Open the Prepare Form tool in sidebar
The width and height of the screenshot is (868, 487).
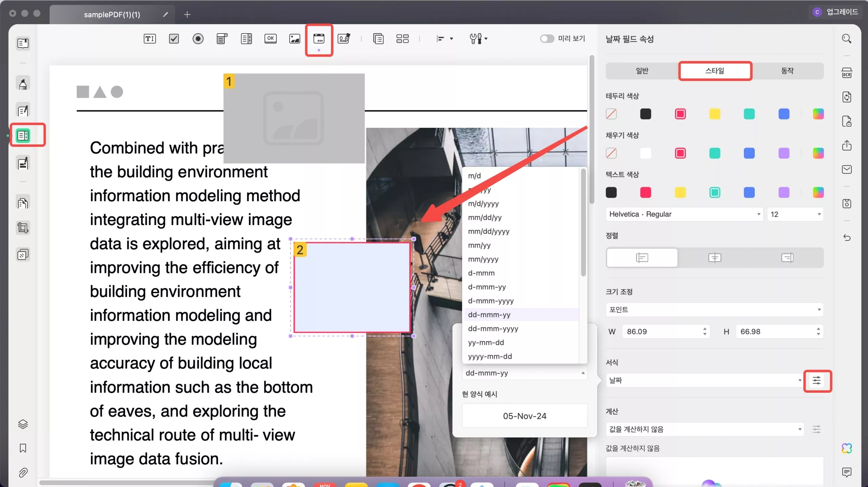coord(23,136)
